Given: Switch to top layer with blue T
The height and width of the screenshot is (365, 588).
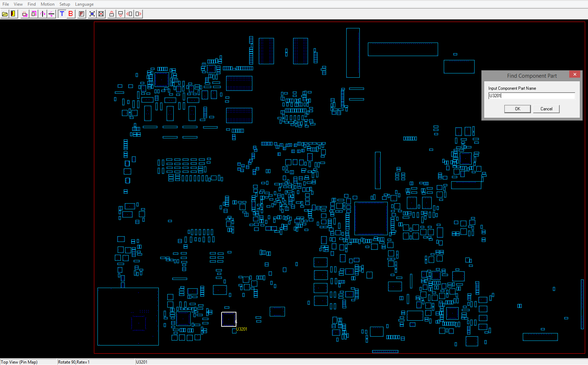Looking at the screenshot, I should pos(62,14).
